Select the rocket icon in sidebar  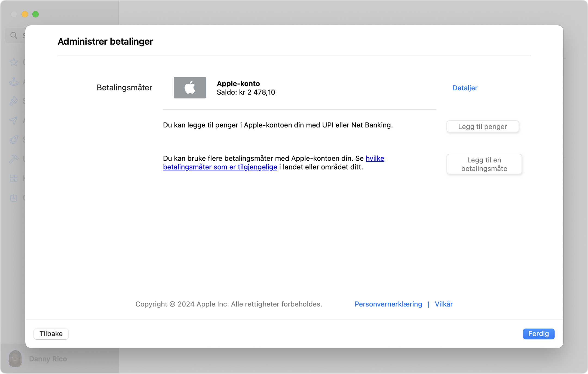(x=14, y=140)
